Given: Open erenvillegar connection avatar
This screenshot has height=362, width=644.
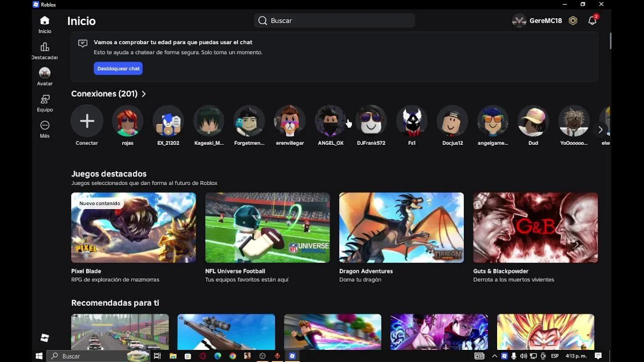Looking at the screenshot, I should click(x=290, y=121).
